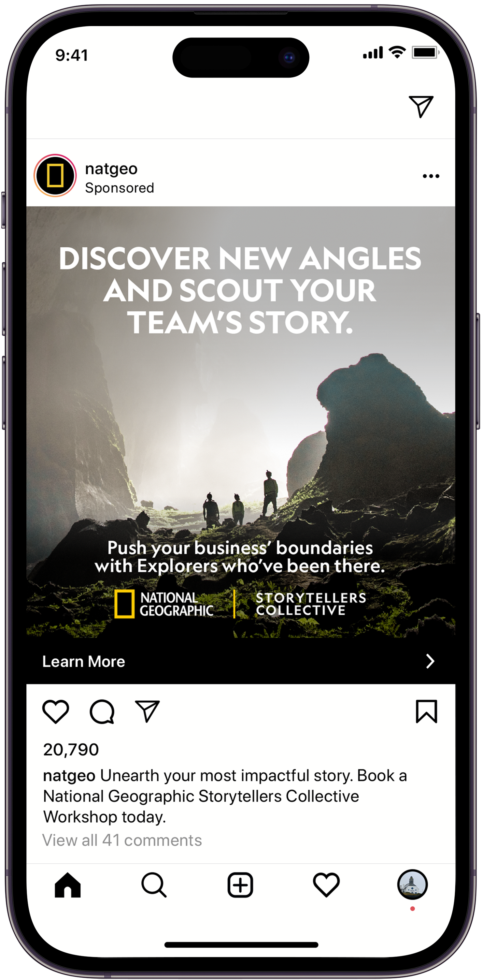This screenshot has height=980, width=483.
Task: Open the Search tab magnifier icon
Action: 154,885
